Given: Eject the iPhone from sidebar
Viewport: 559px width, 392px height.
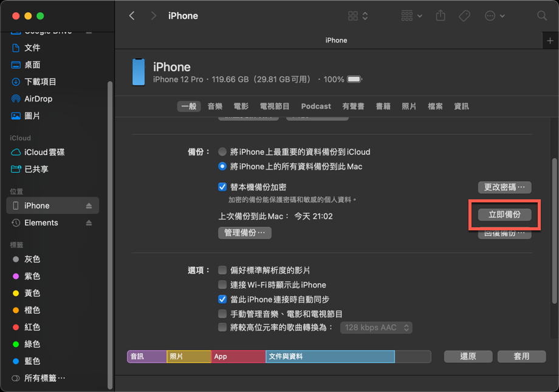Looking at the screenshot, I should point(89,206).
